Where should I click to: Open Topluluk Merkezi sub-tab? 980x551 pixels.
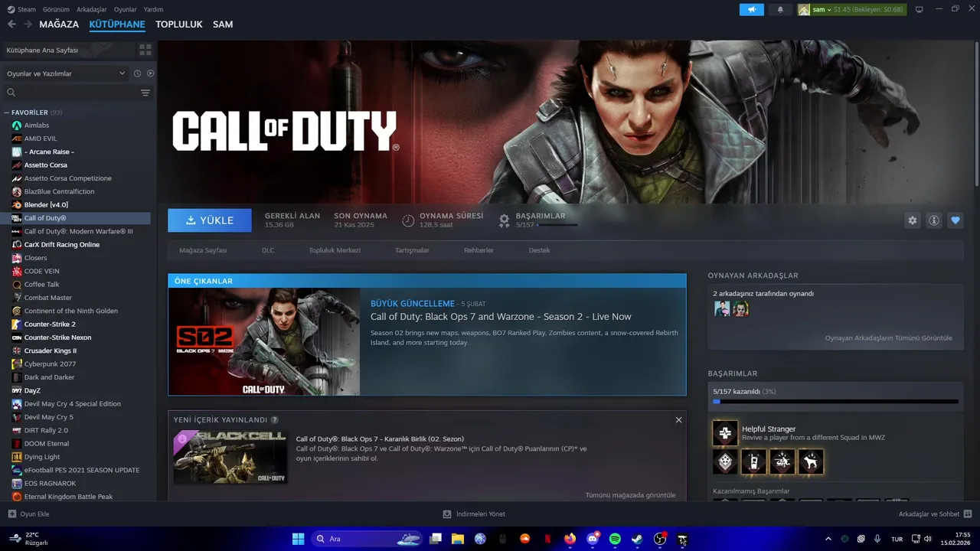click(335, 250)
